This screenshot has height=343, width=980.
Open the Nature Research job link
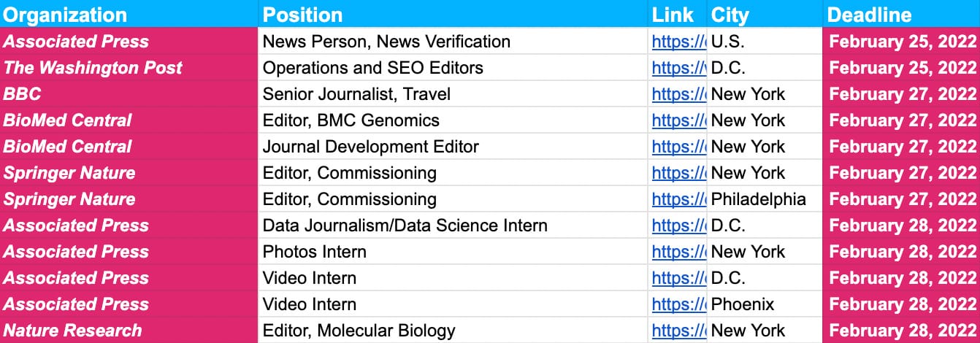[x=678, y=331]
